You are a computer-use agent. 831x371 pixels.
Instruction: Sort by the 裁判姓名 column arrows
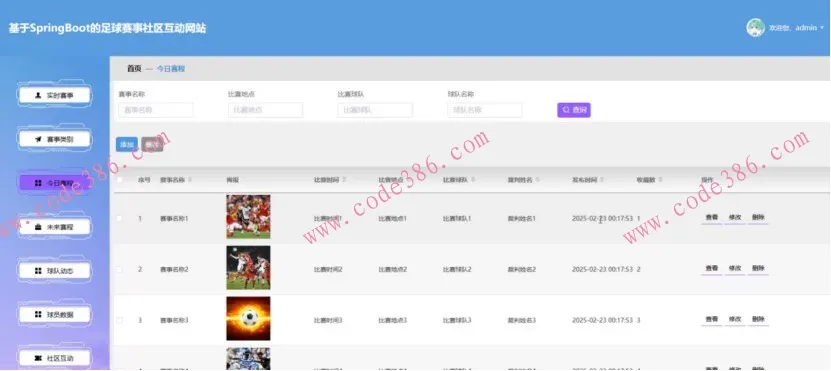[x=537, y=180]
